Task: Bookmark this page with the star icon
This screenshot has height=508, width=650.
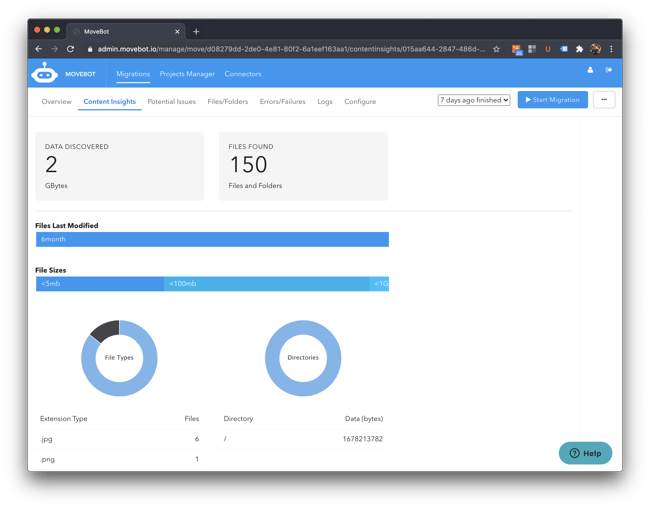Action: (x=497, y=49)
